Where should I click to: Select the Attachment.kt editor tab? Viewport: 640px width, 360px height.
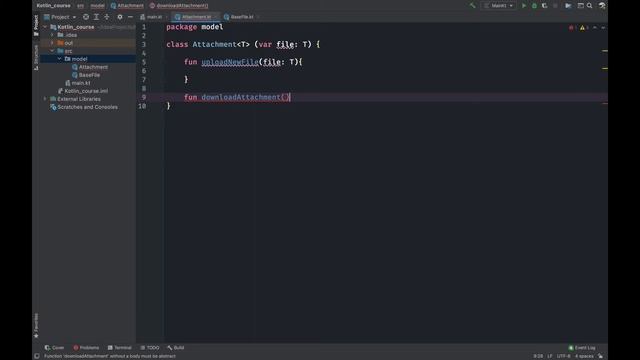[x=196, y=17]
